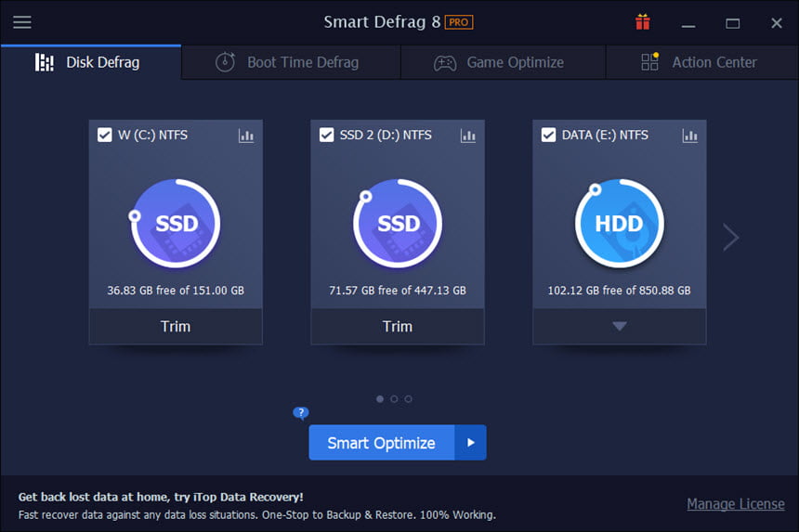Go to the third page indicator dot
Viewport: 799px width, 532px height.
click(x=408, y=399)
